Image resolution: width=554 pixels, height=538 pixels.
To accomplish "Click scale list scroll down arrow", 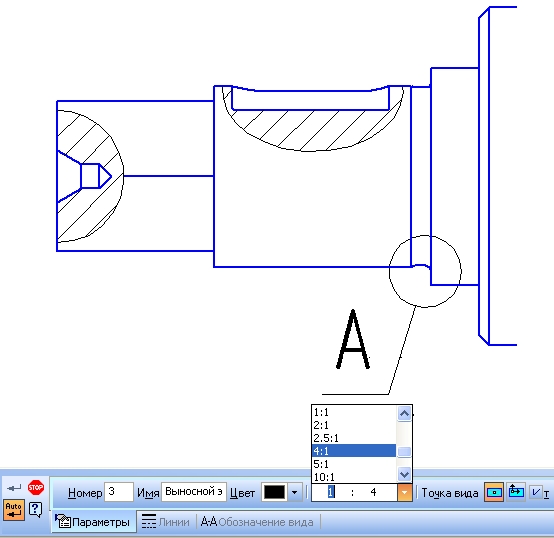I will (404, 474).
